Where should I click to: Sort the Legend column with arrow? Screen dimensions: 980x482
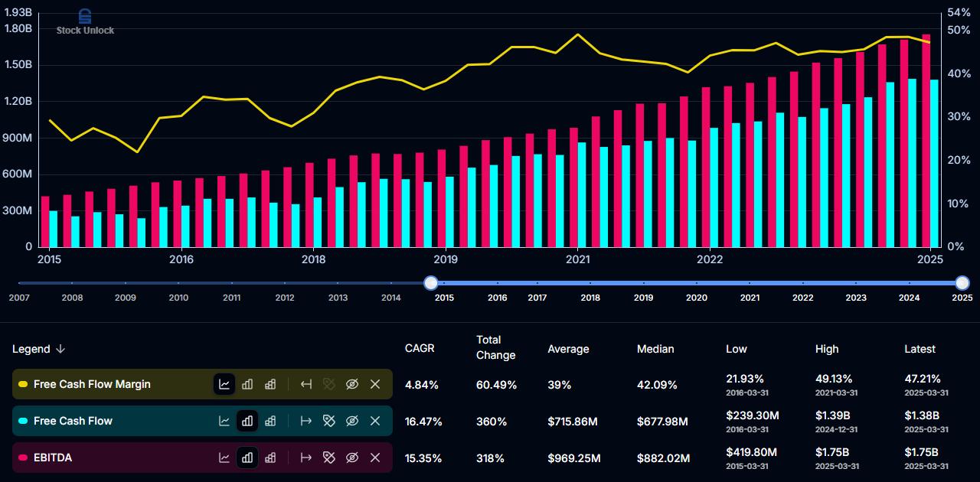click(60, 349)
